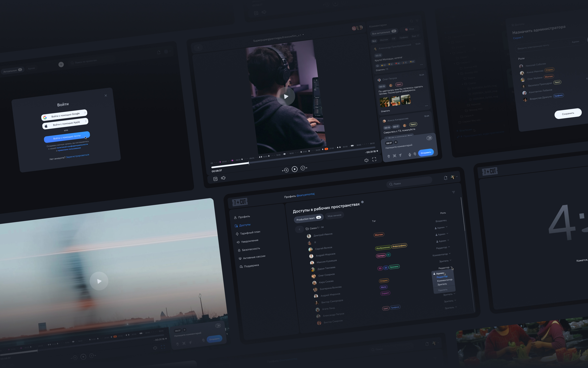Image resolution: width=588 pixels, height=368 pixels.
Task: Expand the Superpupergipermegaultrawowfilm_v.1 version dropdown
Action: point(303,35)
